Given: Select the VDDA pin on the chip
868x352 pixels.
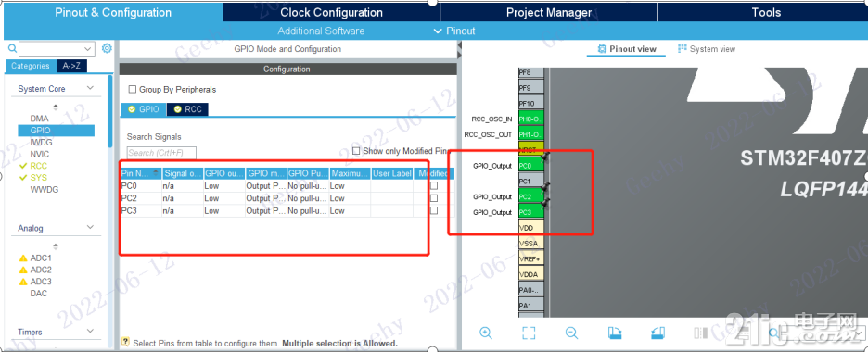Looking at the screenshot, I should coord(530,274).
